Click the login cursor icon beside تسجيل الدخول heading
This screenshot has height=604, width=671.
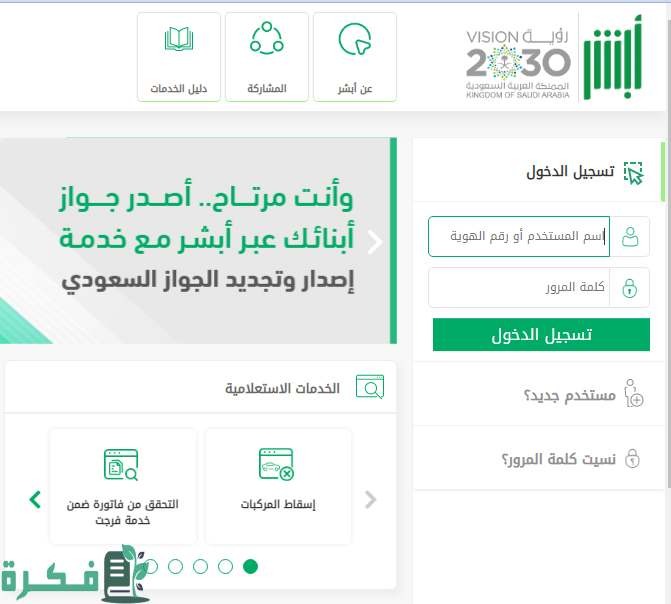633,173
